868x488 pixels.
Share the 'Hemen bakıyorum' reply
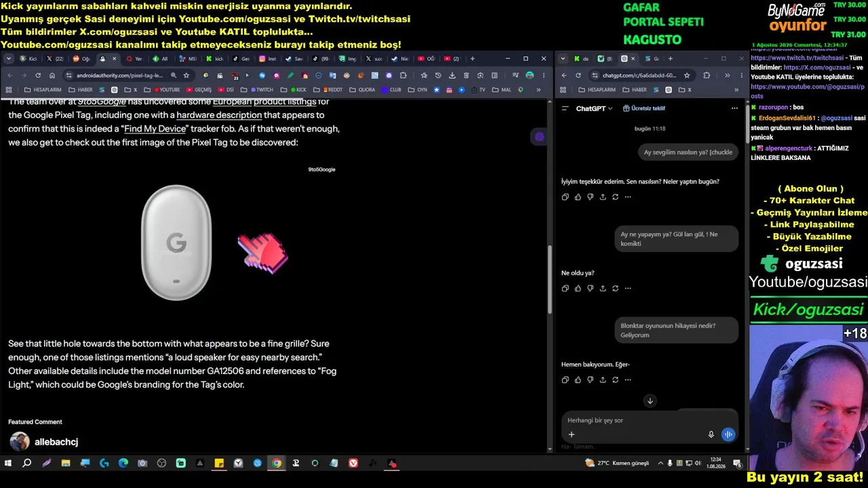pyautogui.click(x=603, y=380)
